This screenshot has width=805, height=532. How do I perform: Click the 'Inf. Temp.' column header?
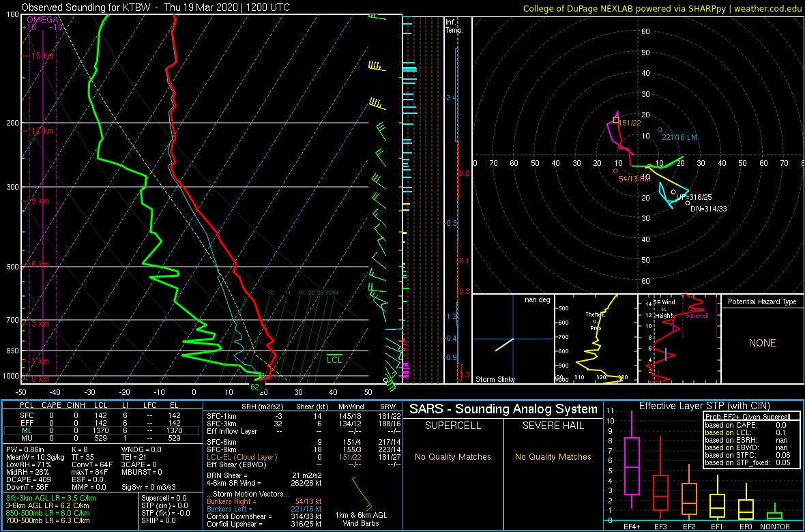pos(454,26)
